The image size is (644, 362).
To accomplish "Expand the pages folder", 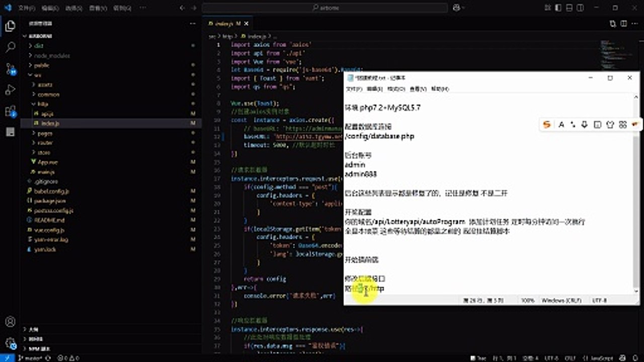I will click(x=111, y=133).
